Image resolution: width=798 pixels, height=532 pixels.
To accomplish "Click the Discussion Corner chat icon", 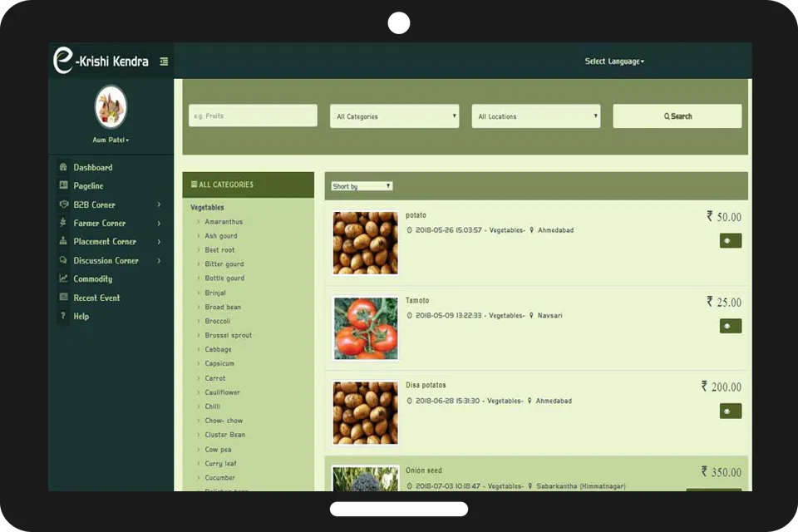I will point(63,259).
